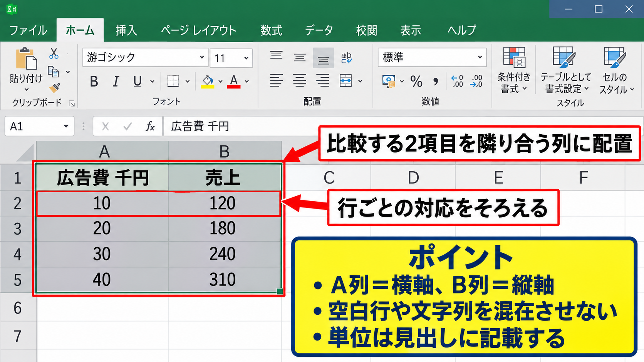Increase decimal places

[x=457, y=81]
